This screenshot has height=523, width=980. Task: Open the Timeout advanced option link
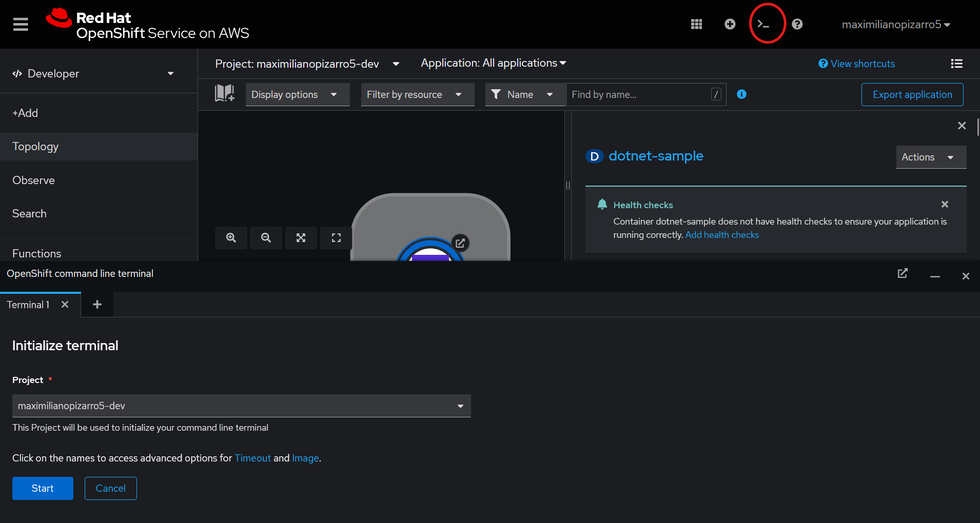point(252,458)
